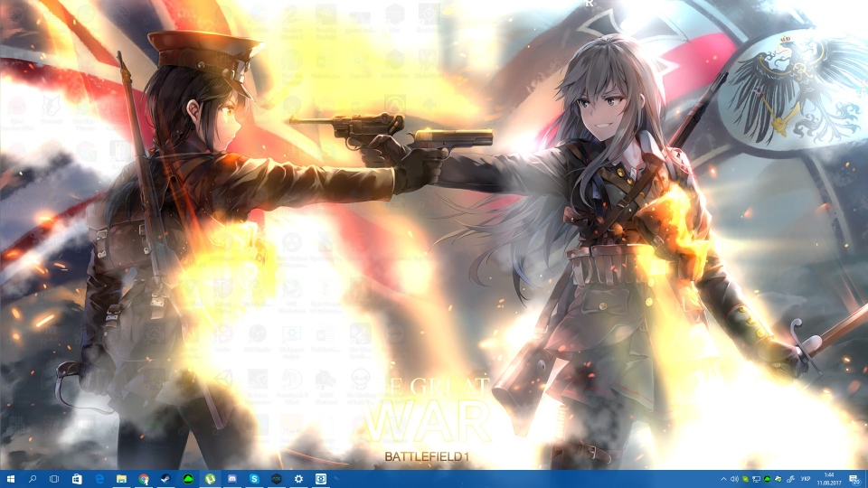
Task: Open clock and calendar flyout
Action: pos(829,479)
